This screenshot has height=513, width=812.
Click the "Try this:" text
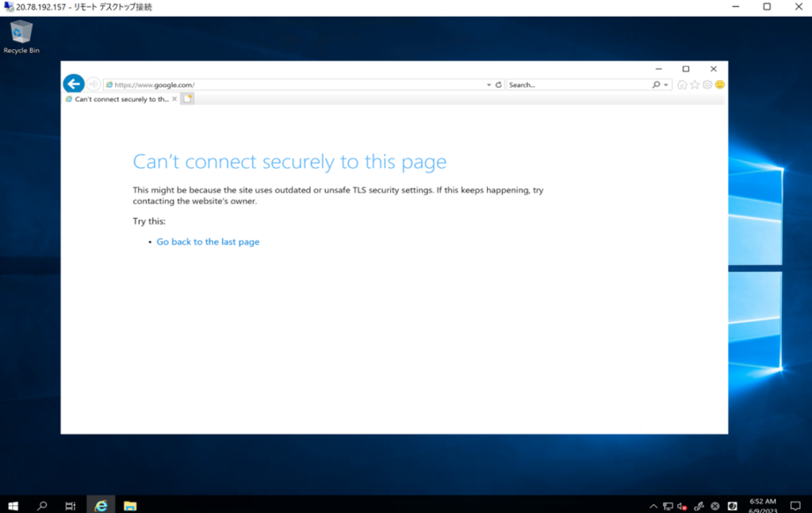(x=149, y=221)
